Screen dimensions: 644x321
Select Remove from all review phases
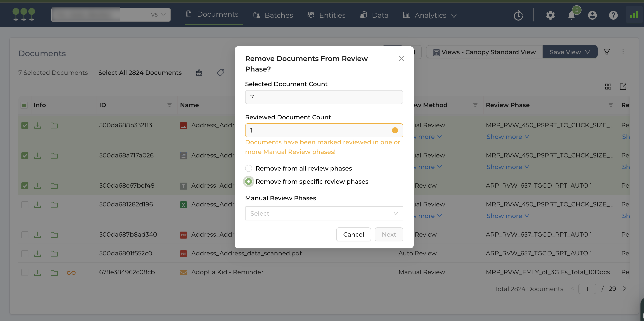pos(249,168)
